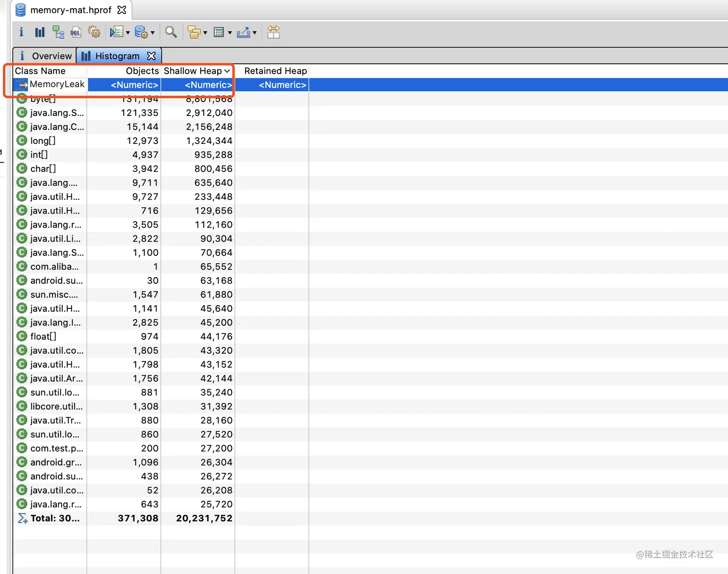Click the class icon of the android.gr... row
The image size is (728, 574).
22,462
